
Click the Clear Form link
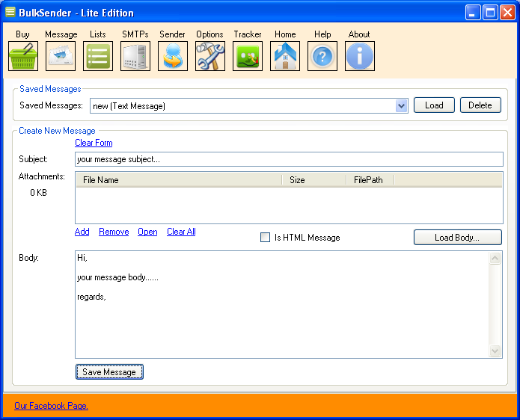[x=94, y=143]
